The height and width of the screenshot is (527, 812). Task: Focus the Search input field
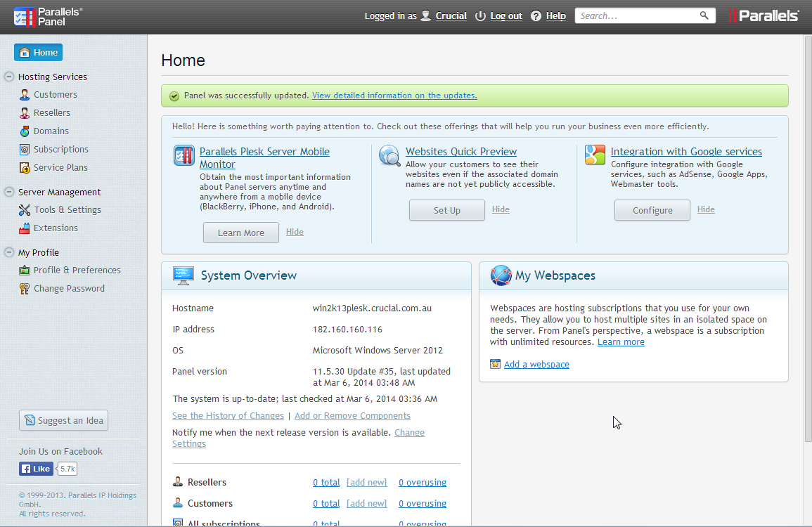click(x=636, y=15)
